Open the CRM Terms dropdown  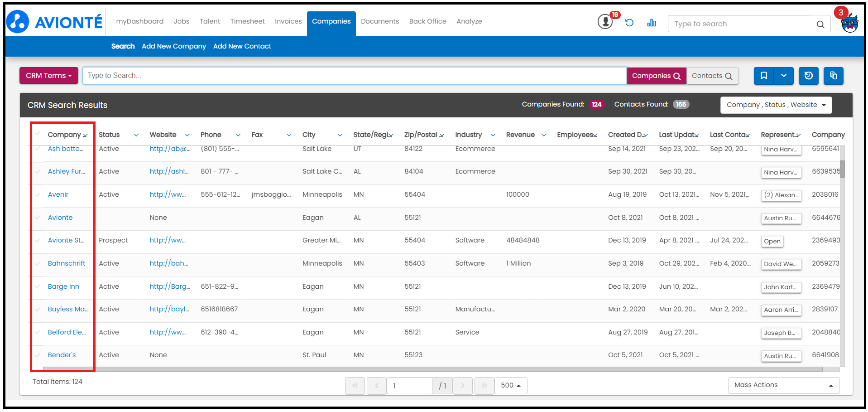click(x=49, y=76)
